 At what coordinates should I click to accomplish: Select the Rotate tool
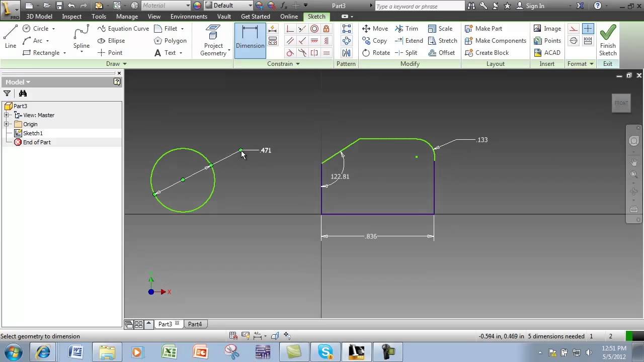click(x=376, y=53)
